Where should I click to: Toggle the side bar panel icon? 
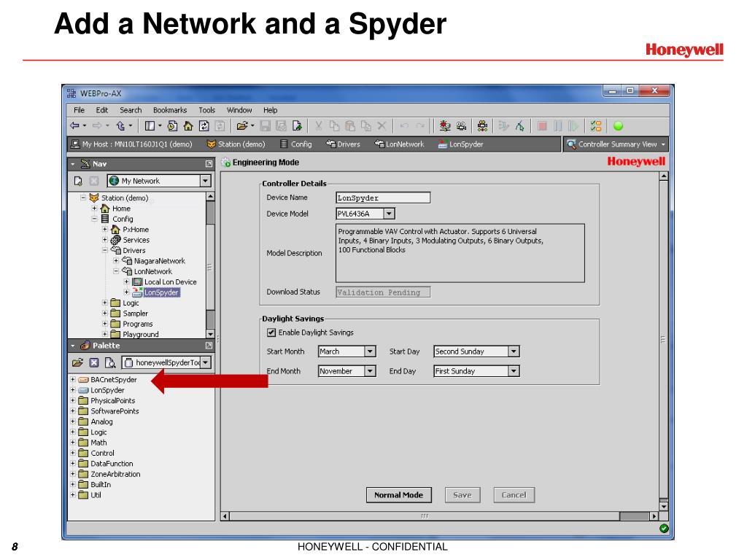tap(150, 125)
